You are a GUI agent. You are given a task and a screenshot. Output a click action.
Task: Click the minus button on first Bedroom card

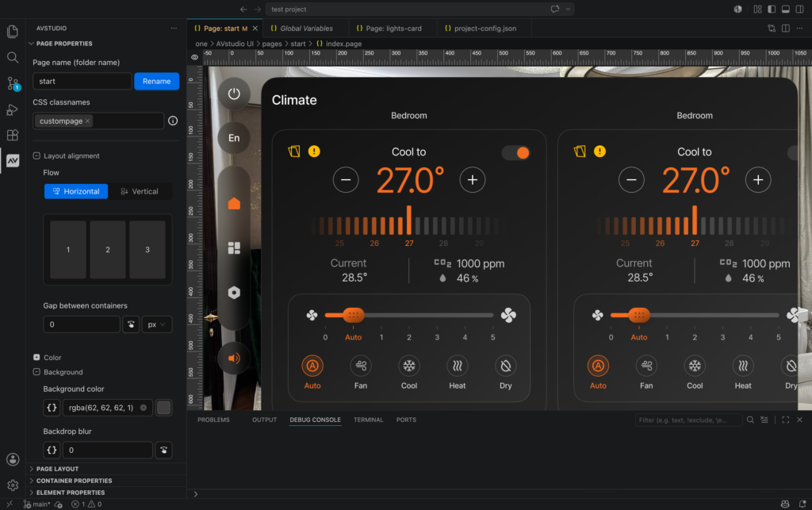click(346, 180)
